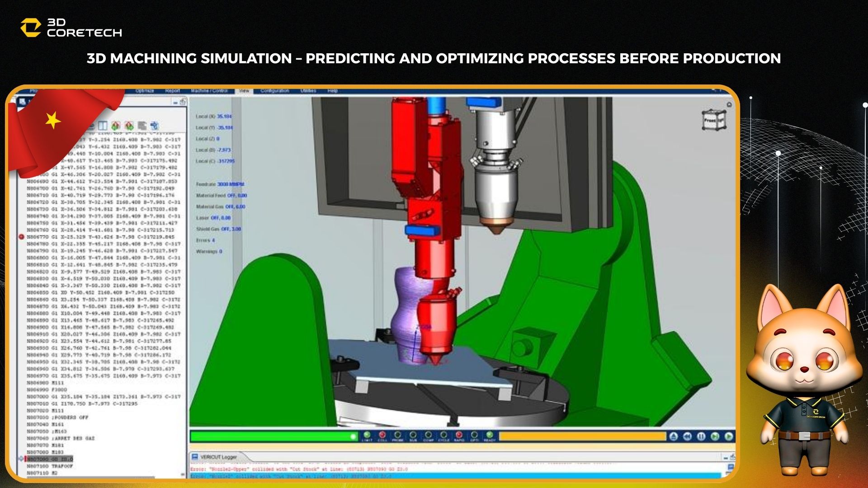This screenshot has width=868, height=488.
Task: Click the split-columns icon in NC program toolbar
Action: click(103, 126)
